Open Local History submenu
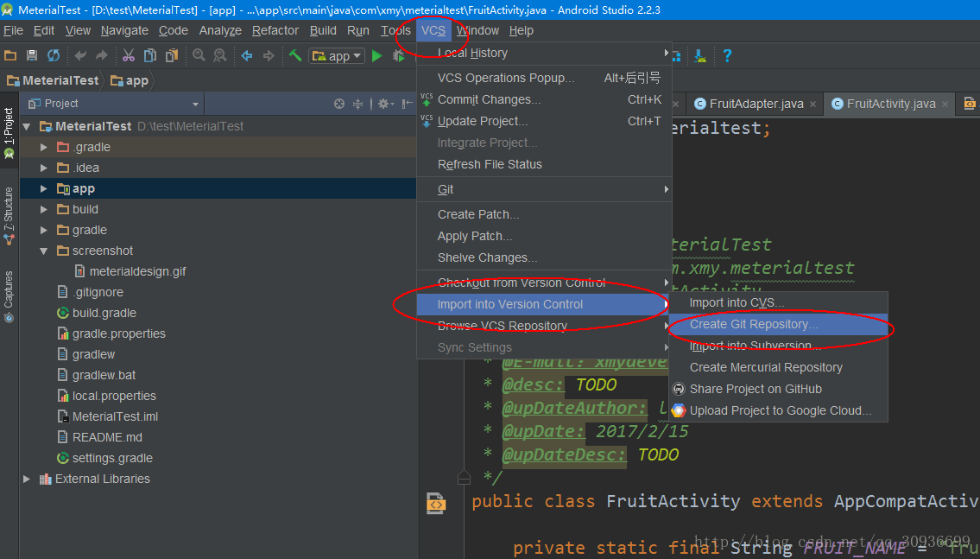This screenshot has width=980, height=559. (x=544, y=54)
